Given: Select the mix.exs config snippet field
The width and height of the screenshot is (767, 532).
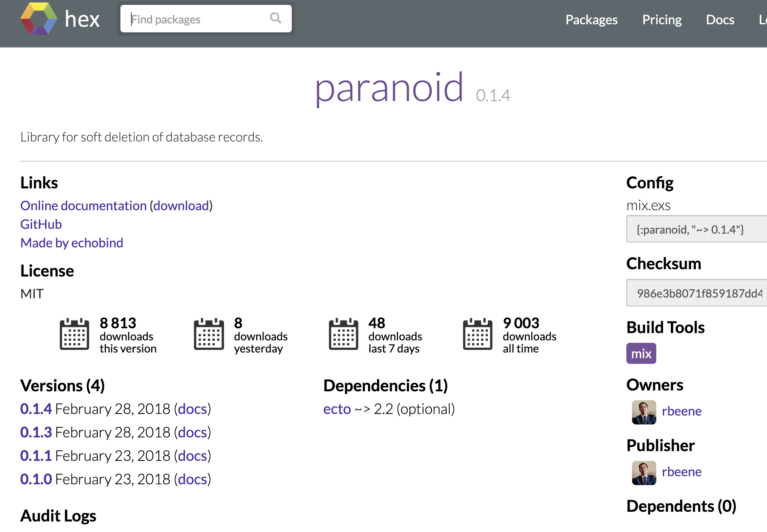Looking at the screenshot, I should [x=697, y=229].
